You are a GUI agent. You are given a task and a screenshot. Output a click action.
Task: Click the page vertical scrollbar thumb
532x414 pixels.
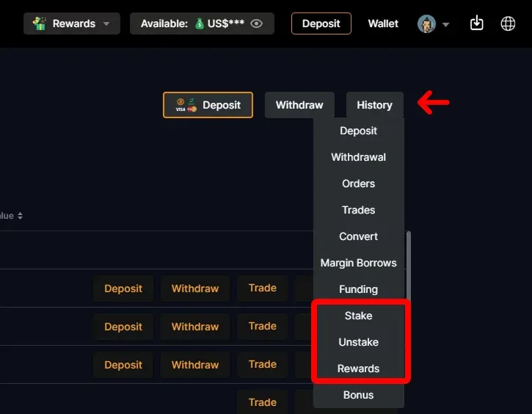[x=409, y=265]
